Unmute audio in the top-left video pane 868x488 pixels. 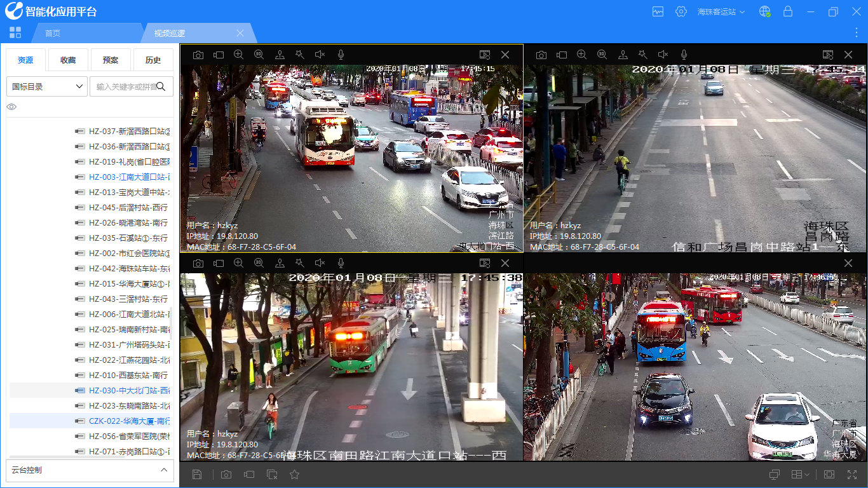tap(320, 55)
